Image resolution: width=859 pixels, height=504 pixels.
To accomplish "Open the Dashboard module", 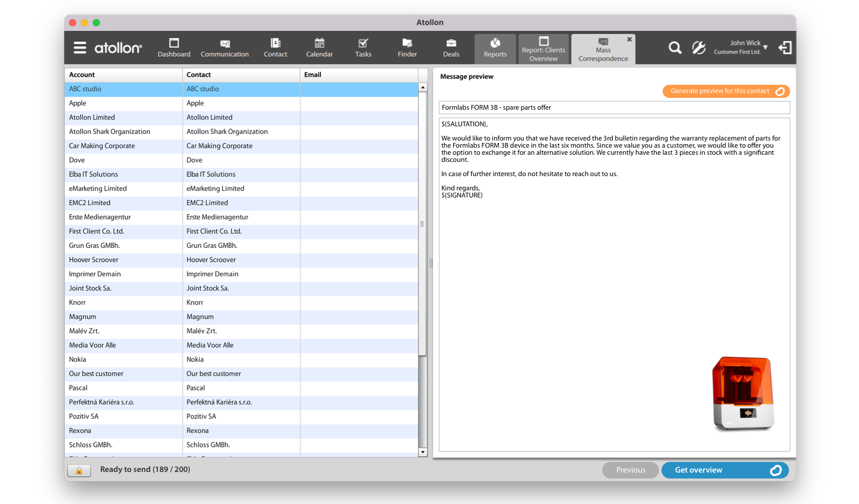I will click(x=174, y=48).
